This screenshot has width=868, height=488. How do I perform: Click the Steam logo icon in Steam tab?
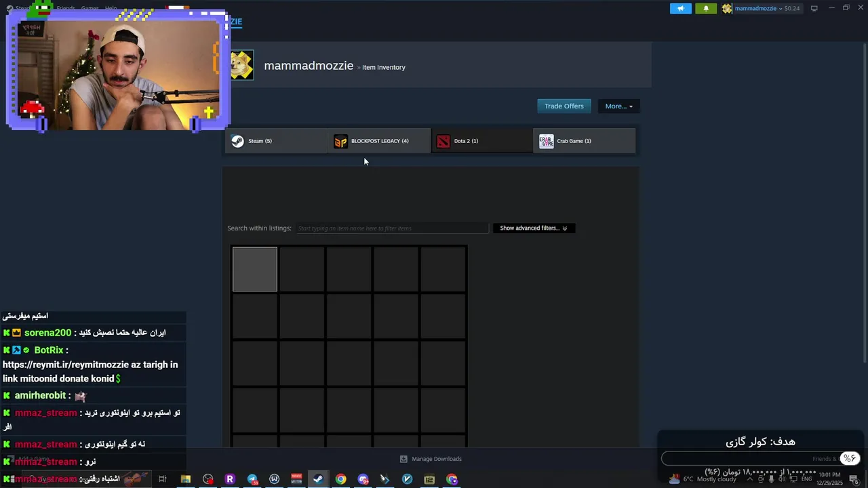(237, 141)
